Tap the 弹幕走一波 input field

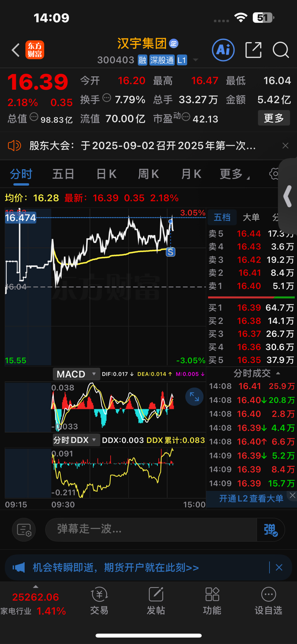151,529
